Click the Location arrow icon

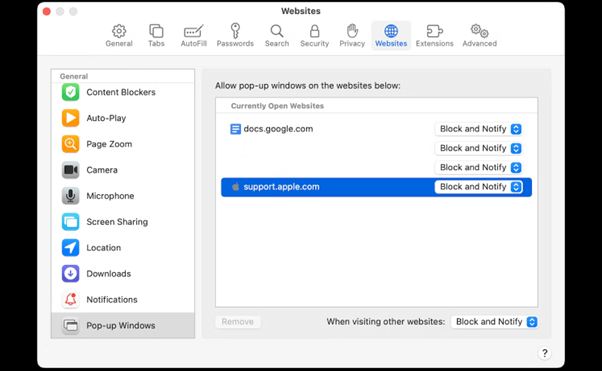70,248
